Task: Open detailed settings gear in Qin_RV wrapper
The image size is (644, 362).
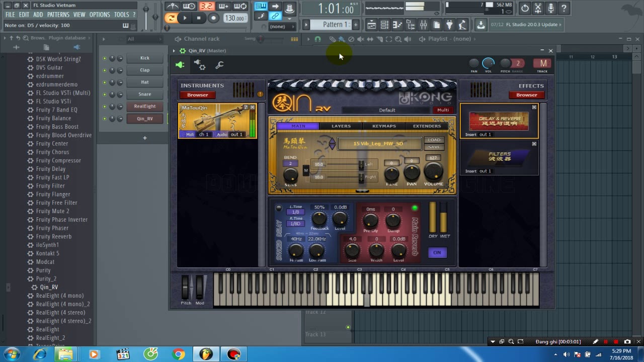Action: [200, 65]
